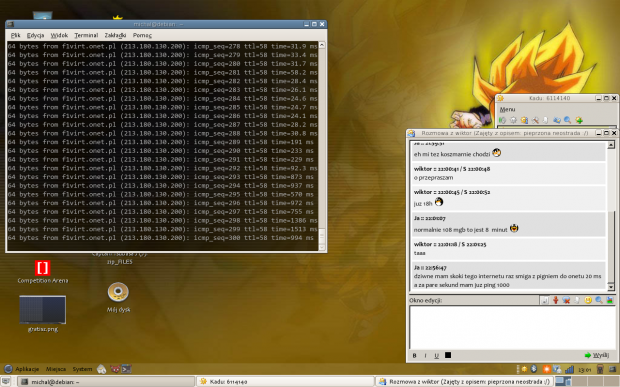620x387 pixels.
Task: Click the insert image icon in chat
Action: pyautogui.click(x=610, y=300)
